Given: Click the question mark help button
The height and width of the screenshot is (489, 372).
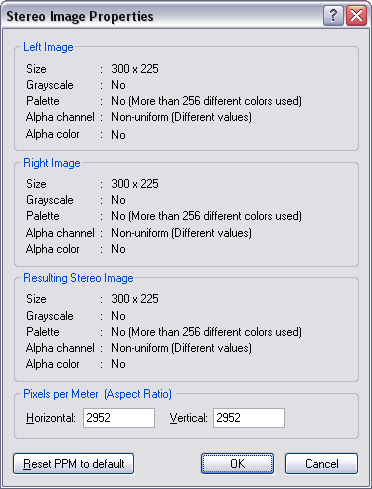Looking at the screenshot, I should point(333,16).
